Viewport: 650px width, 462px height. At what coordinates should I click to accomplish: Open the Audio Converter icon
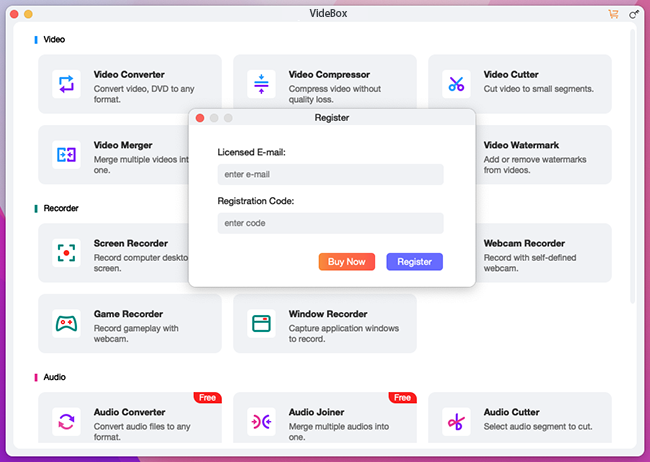click(x=66, y=422)
